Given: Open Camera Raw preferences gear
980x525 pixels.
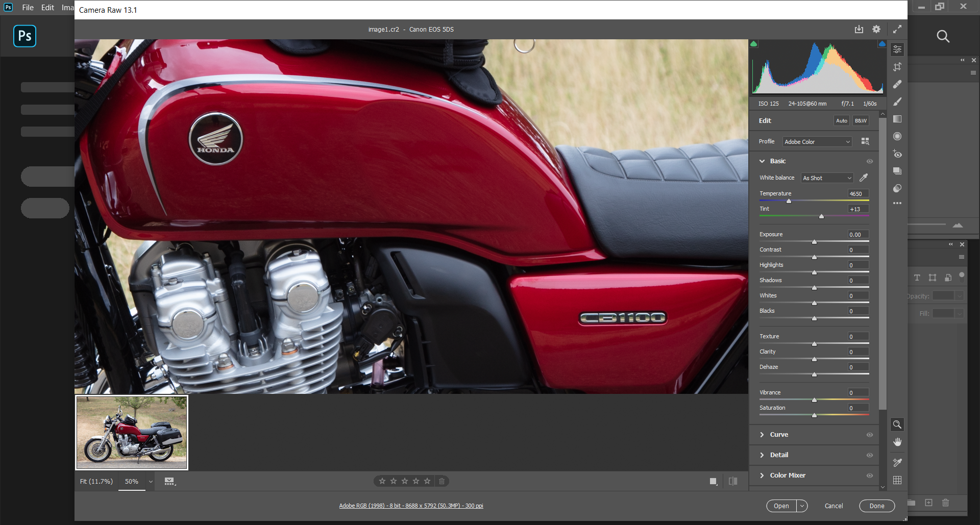Looking at the screenshot, I should [x=876, y=29].
